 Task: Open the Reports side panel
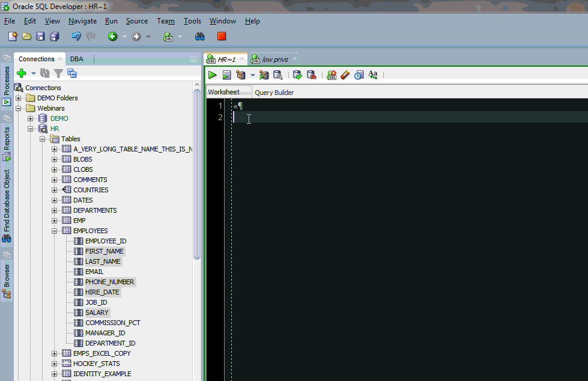click(x=7, y=144)
